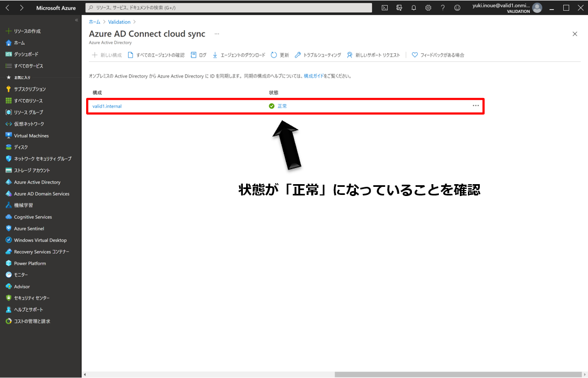Screen dimensions: 588x378
Task: Click the セキュリティ センター icon
Action: pos(9,298)
